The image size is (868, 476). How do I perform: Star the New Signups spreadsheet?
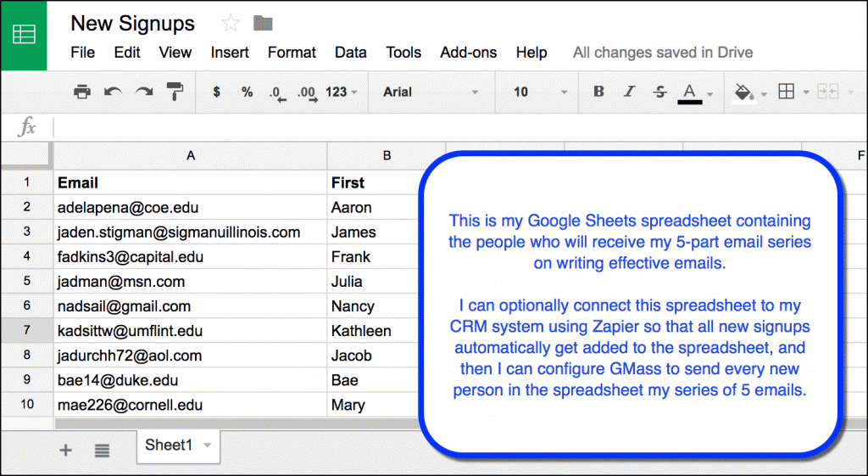229,24
